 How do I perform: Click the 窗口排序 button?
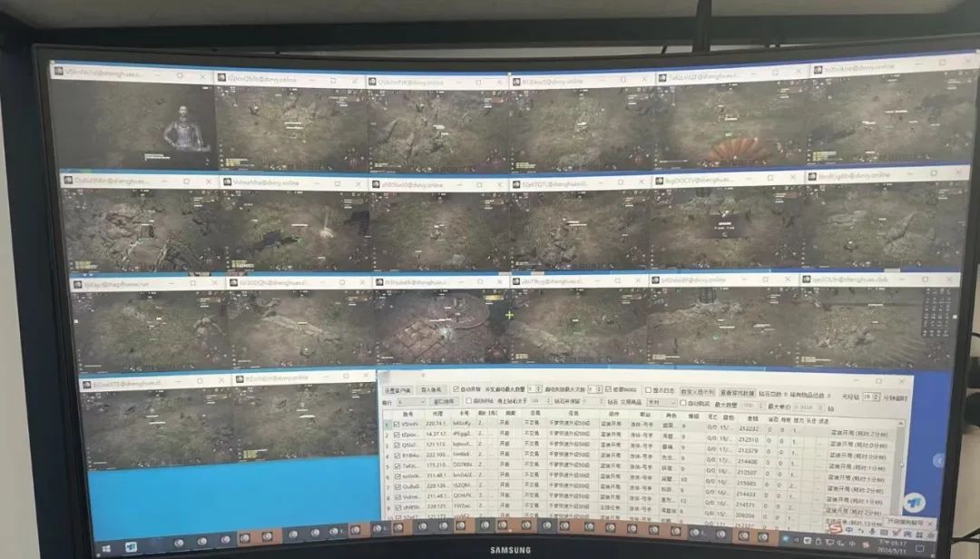[444, 401]
